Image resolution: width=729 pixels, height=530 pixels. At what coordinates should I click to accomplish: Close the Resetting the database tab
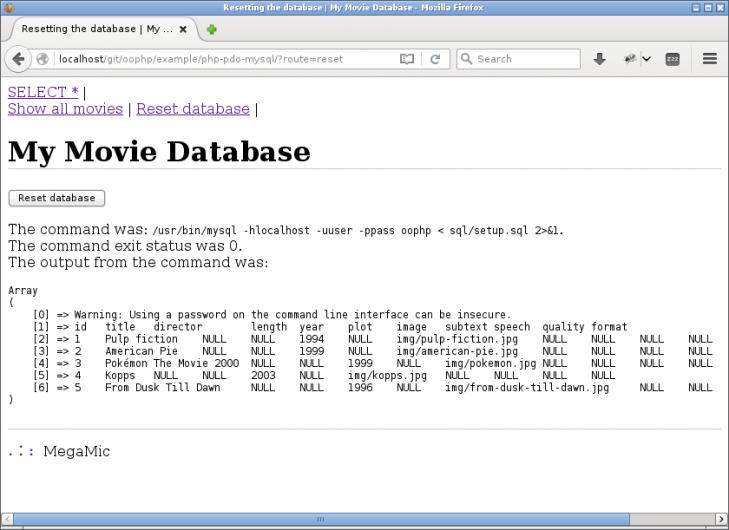point(183,29)
